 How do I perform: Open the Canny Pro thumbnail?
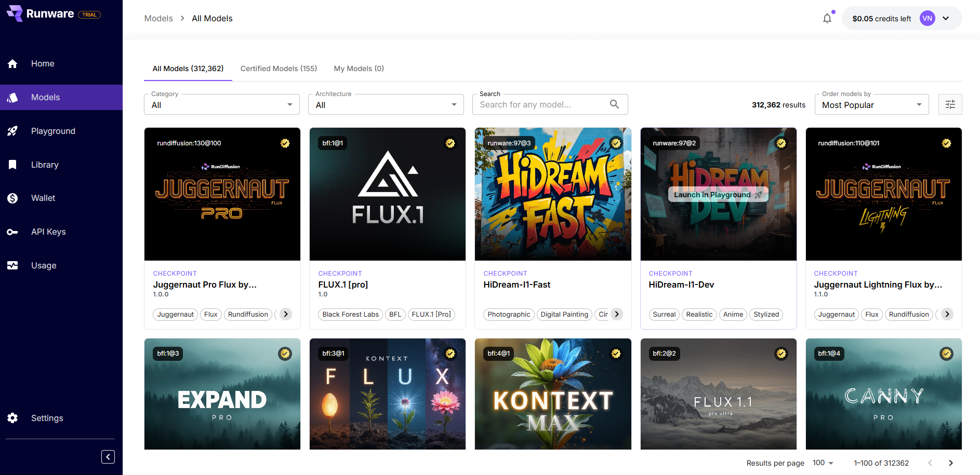[x=884, y=394]
